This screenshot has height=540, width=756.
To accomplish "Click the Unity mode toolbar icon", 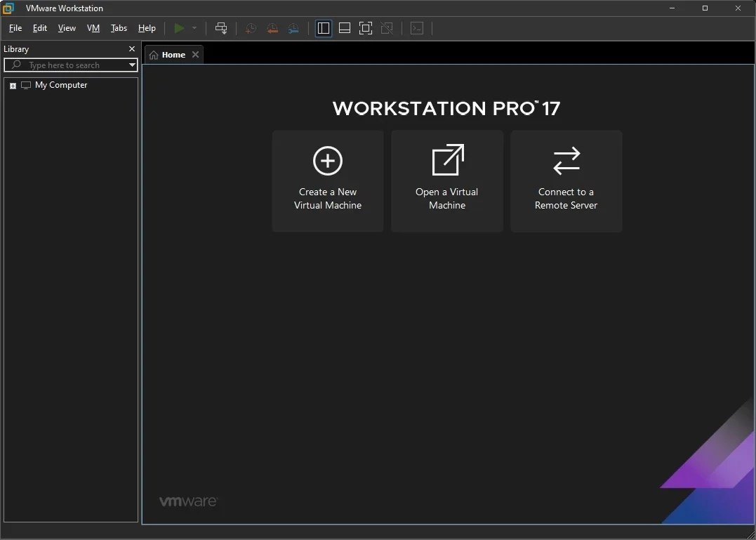I will point(387,29).
